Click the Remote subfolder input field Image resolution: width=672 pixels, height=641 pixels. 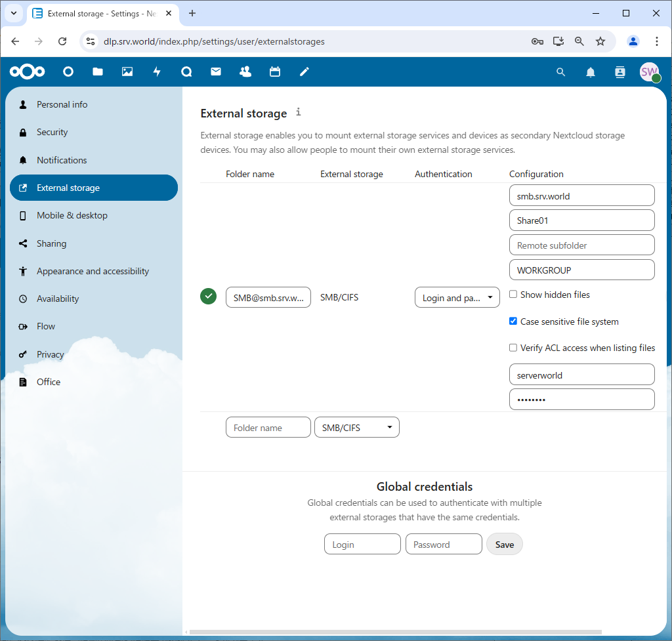(x=581, y=245)
